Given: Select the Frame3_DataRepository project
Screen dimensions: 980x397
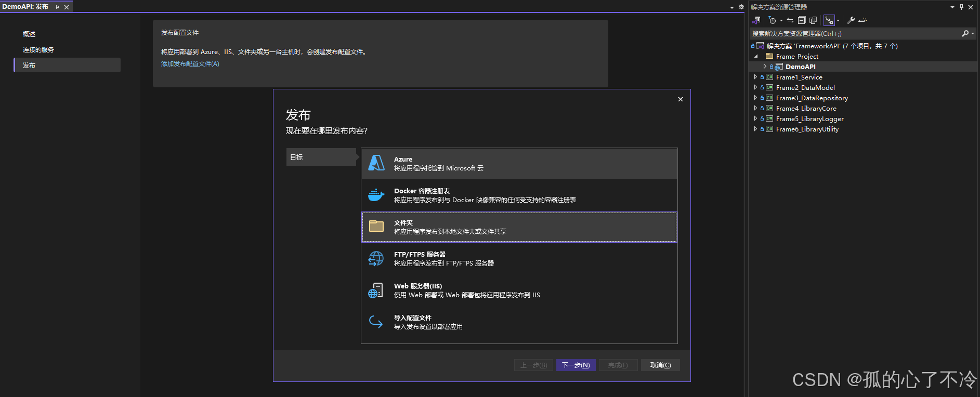Looking at the screenshot, I should click(812, 98).
